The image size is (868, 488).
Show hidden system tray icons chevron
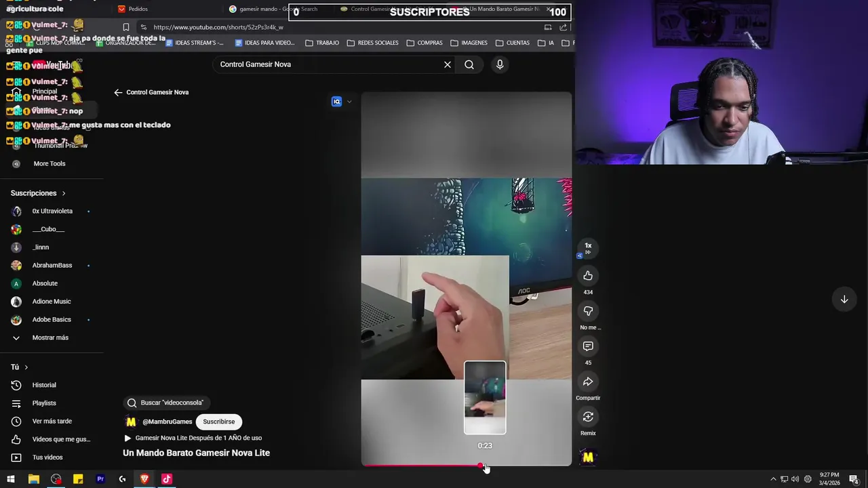(773, 479)
